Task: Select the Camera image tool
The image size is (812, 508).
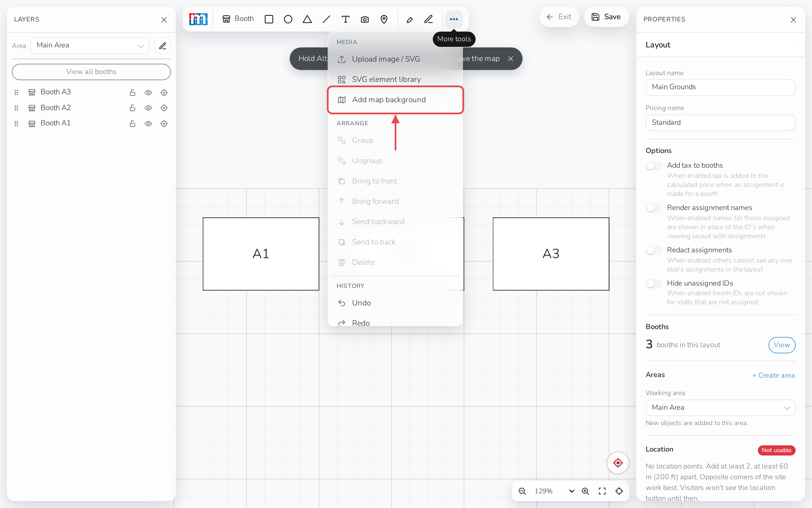Action: pos(365,19)
